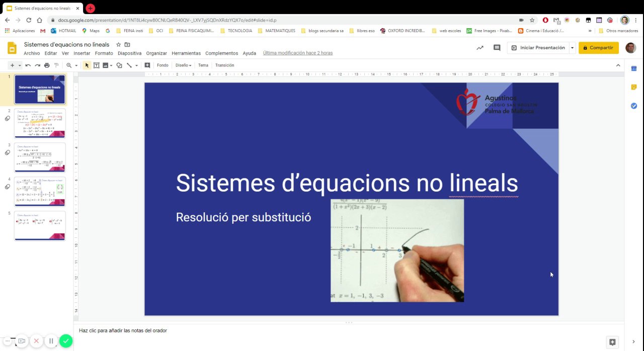Open the presentation options dropdown arrow

click(572, 48)
